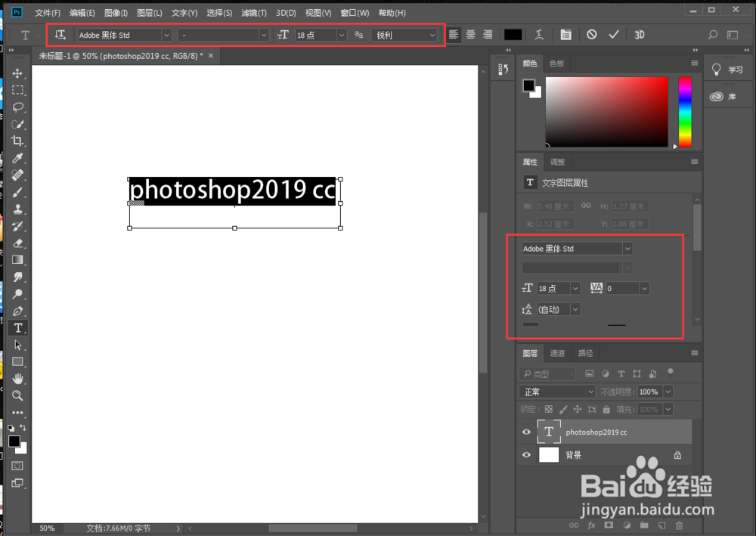Open the 库 panel
The height and width of the screenshot is (536, 756).
(x=723, y=97)
